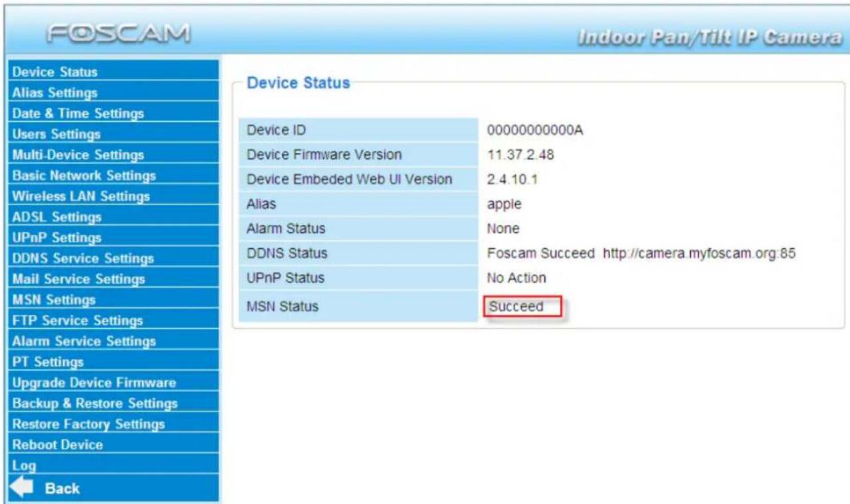Screen dimensions: 850x504
Task: Open MSN Settings
Action: pyautogui.click(x=54, y=300)
